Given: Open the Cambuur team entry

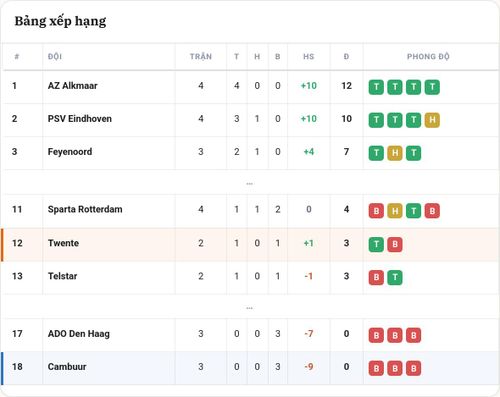Looking at the screenshot, I should point(67,367).
